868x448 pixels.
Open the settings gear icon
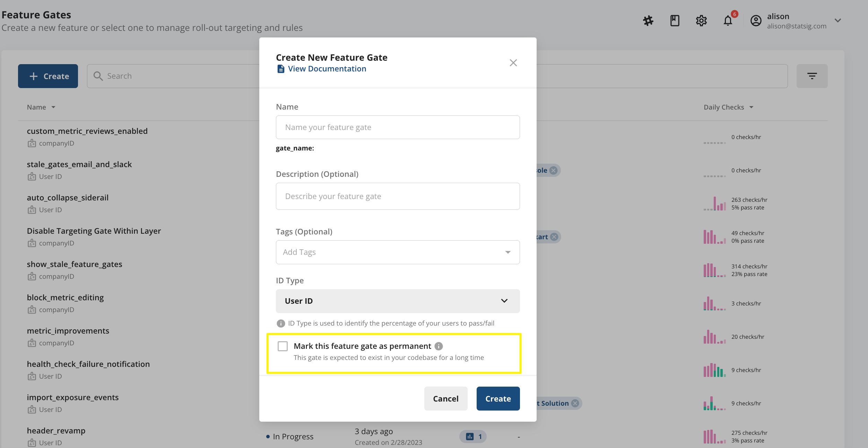702,20
